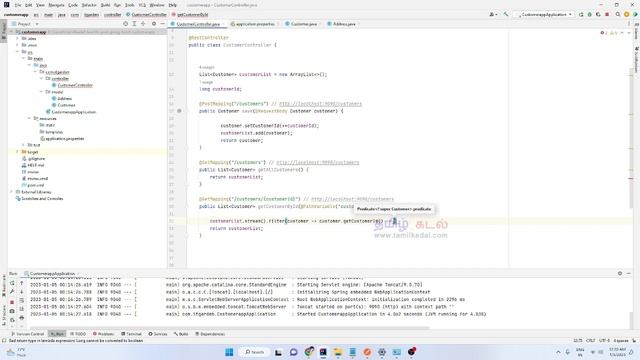The image size is (640, 360).
Task: Stop the application with red square in top toolbar
Action: (607, 14)
